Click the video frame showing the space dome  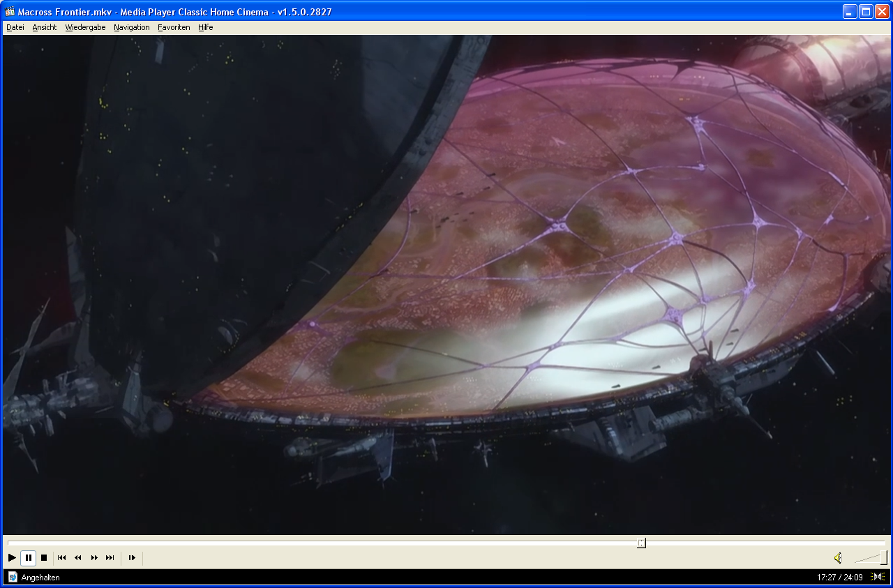tap(446, 285)
